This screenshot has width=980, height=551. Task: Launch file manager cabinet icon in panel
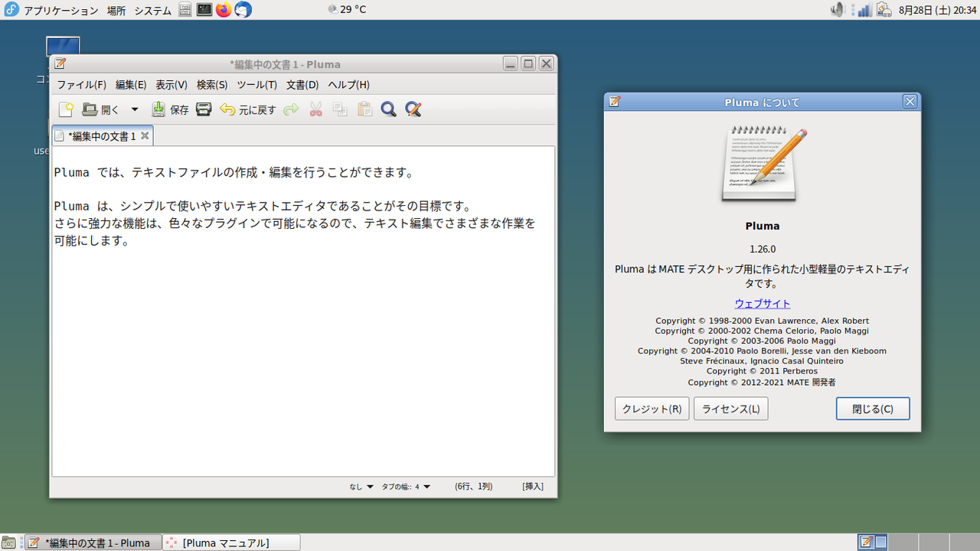click(x=185, y=10)
